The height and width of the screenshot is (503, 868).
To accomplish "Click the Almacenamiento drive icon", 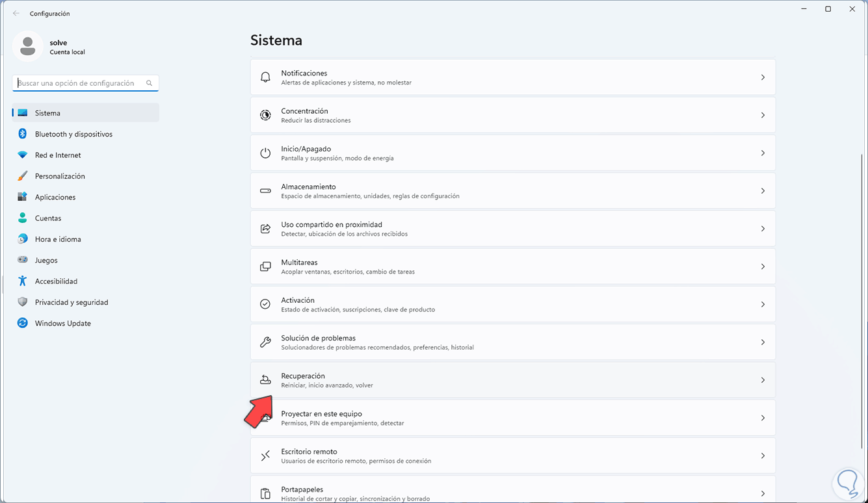I will [x=265, y=191].
